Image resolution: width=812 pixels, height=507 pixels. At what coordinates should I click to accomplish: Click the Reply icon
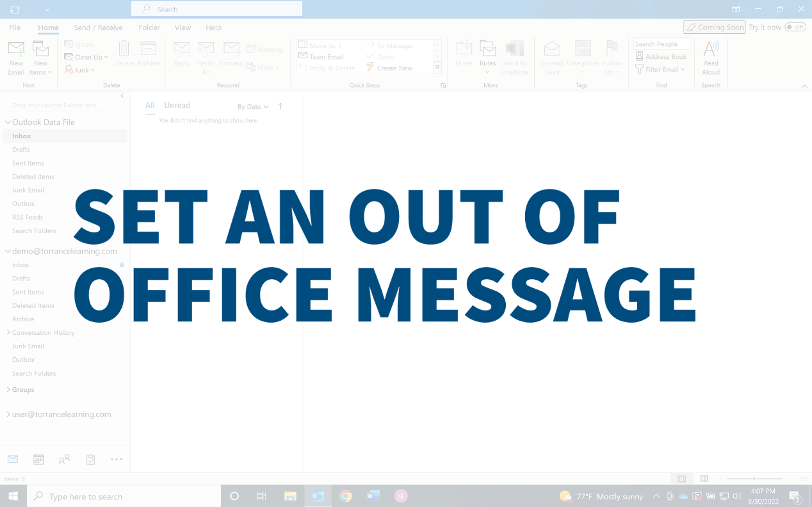[182, 49]
